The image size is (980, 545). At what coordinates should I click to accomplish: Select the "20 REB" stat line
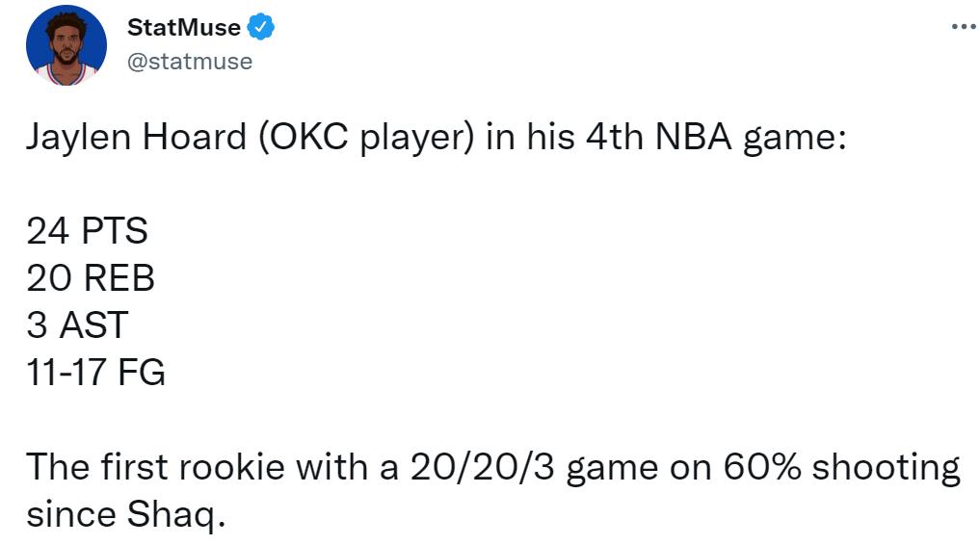click(90, 278)
